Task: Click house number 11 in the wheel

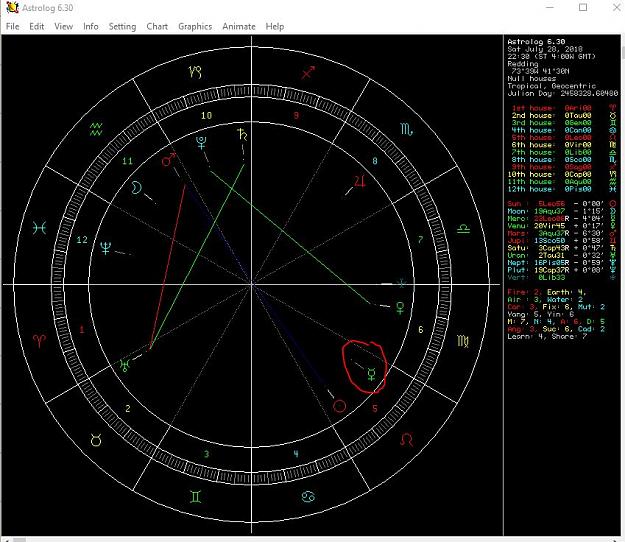Action: pos(127,161)
